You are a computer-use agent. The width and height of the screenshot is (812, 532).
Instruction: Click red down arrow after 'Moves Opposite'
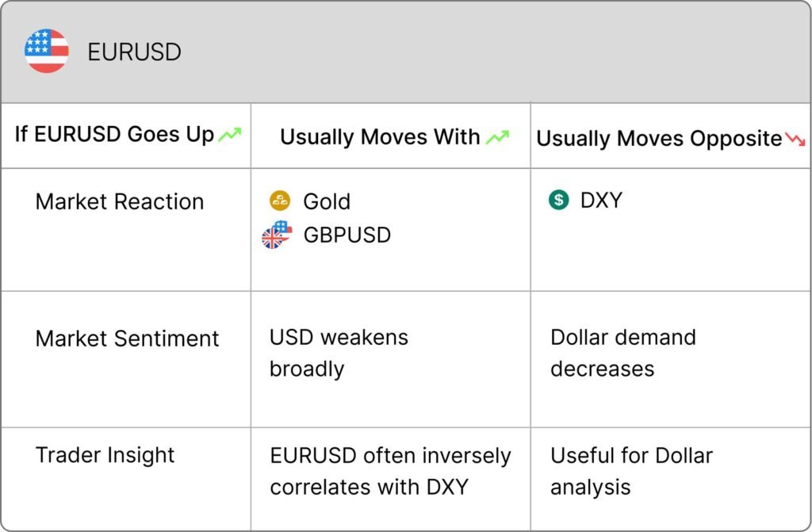[795, 138]
